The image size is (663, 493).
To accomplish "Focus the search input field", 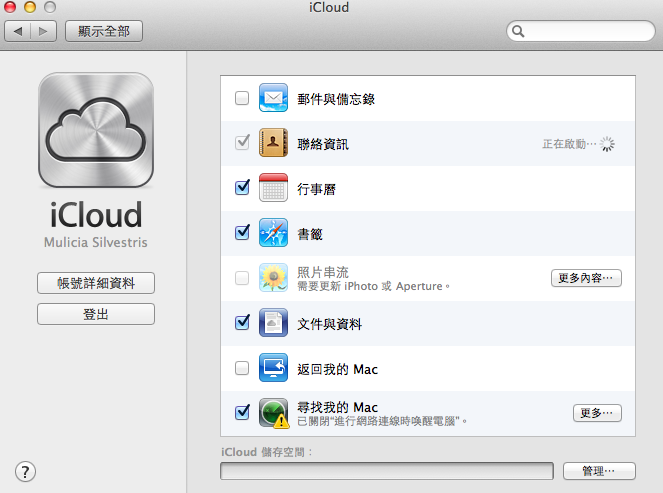I will [x=581, y=31].
